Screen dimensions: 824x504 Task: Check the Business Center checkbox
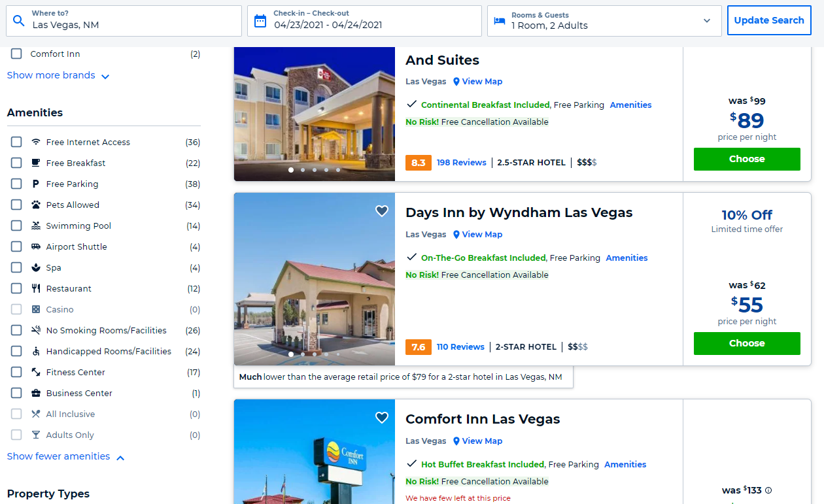click(16, 393)
